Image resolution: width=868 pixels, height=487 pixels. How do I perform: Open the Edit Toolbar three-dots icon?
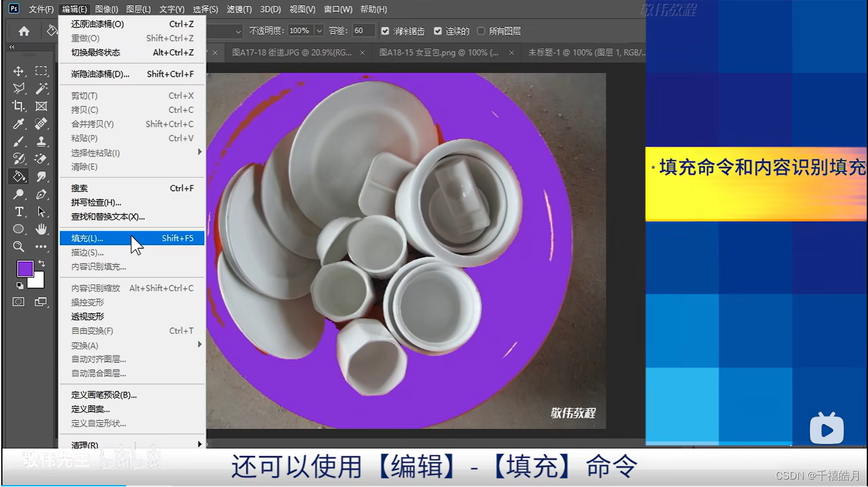pos(41,246)
